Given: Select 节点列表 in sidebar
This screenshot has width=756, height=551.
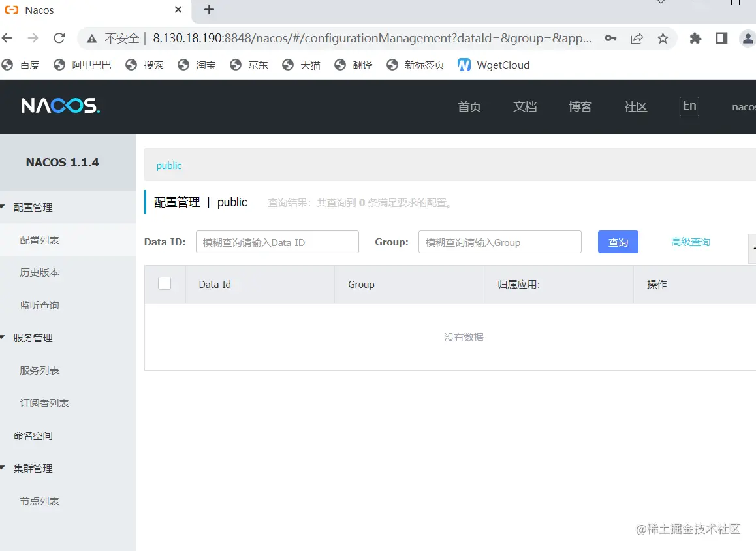Looking at the screenshot, I should click(40, 501).
